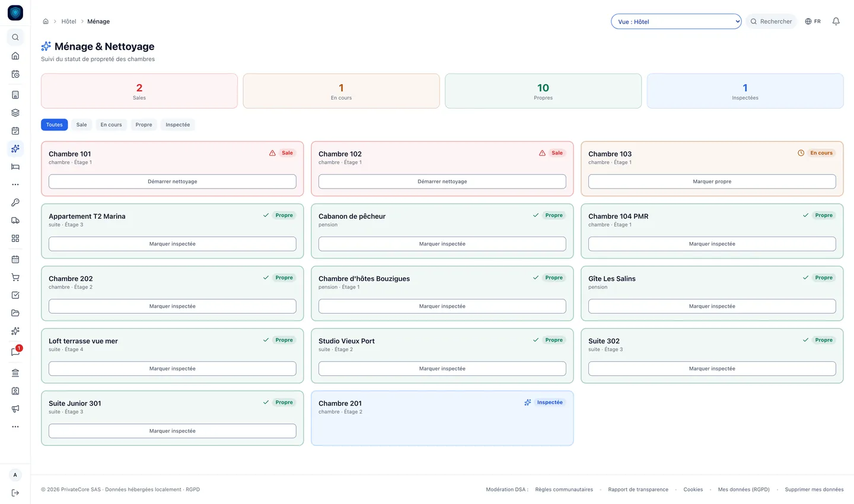Screen dimensions: 854x504
Task: Open the notifications bell icon
Action: click(x=836, y=21)
